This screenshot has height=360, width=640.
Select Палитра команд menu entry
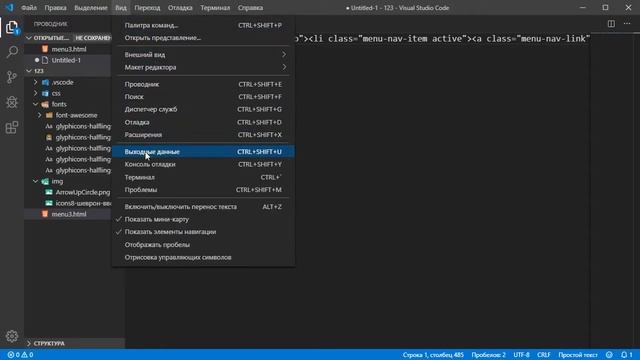point(203,25)
